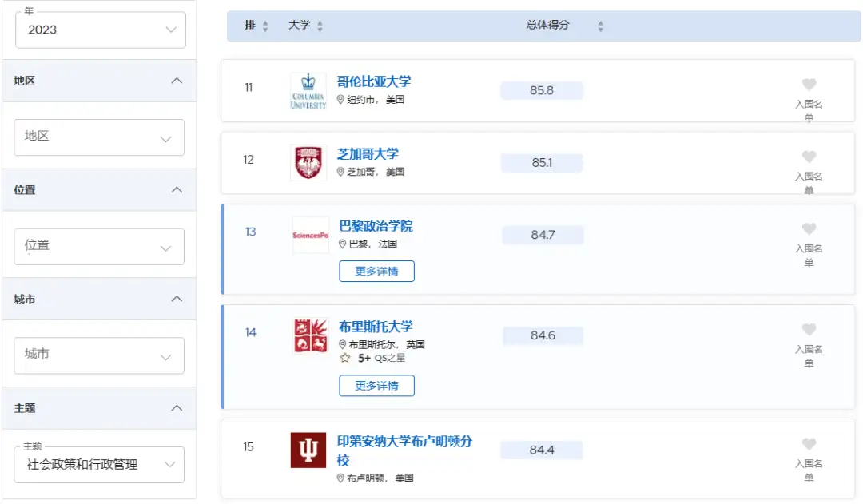Collapse the 城市 filter section
Viewport: 863px width, 504px height.
177,299
